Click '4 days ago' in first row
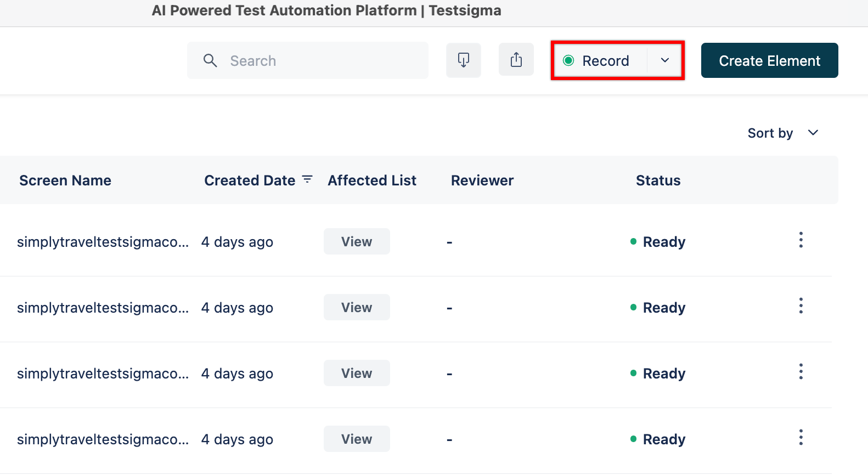The image size is (868, 475). pyautogui.click(x=237, y=242)
